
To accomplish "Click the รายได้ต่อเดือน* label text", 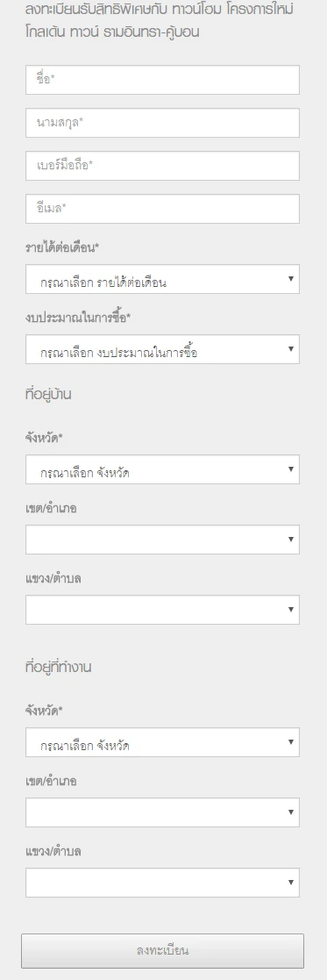I will pos(62,247).
